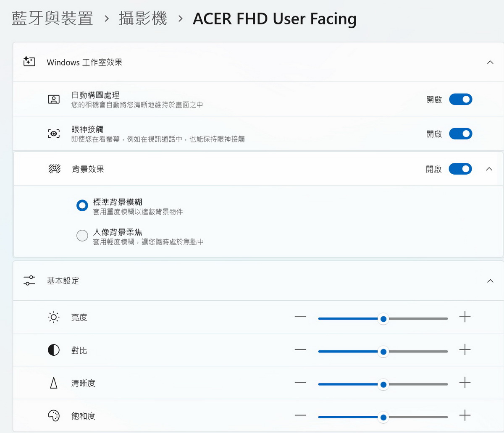Click the 背景效果 blur icon
The image size is (504, 433).
(54, 169)
